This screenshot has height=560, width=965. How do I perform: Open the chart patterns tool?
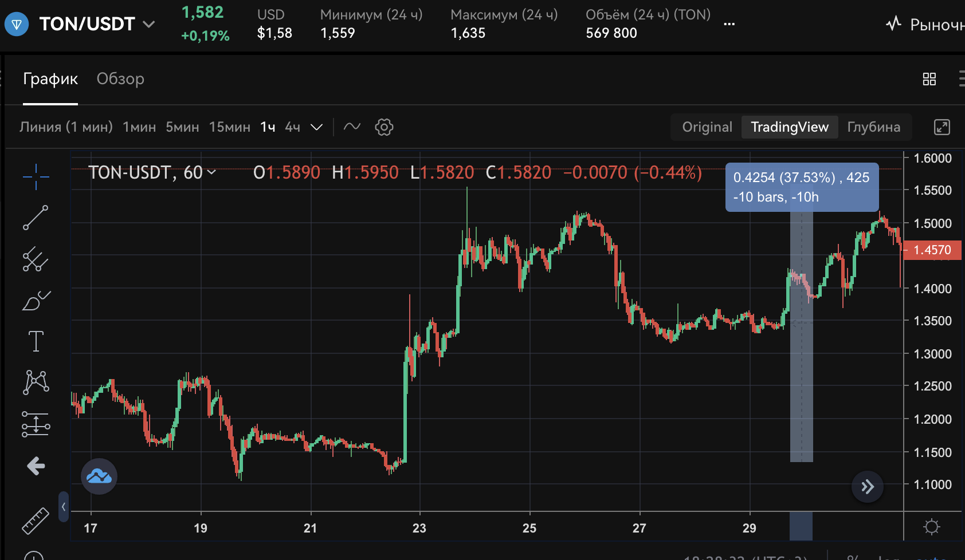[x=36, y=382]
